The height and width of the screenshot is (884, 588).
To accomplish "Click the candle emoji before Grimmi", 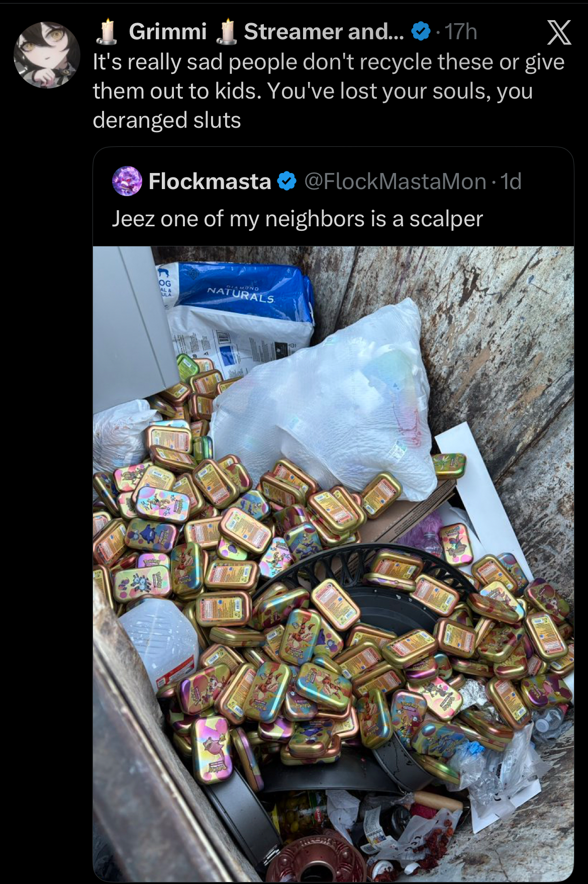I will (x=107, y=32).
